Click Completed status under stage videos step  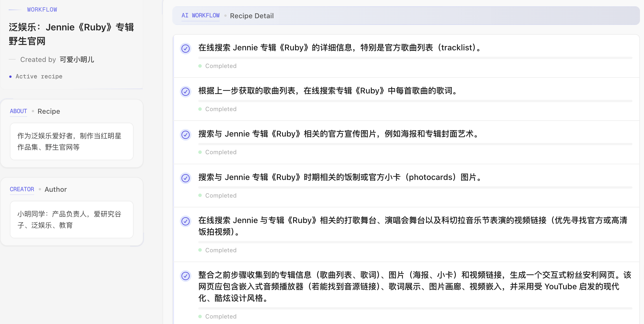tap(218, 250)
